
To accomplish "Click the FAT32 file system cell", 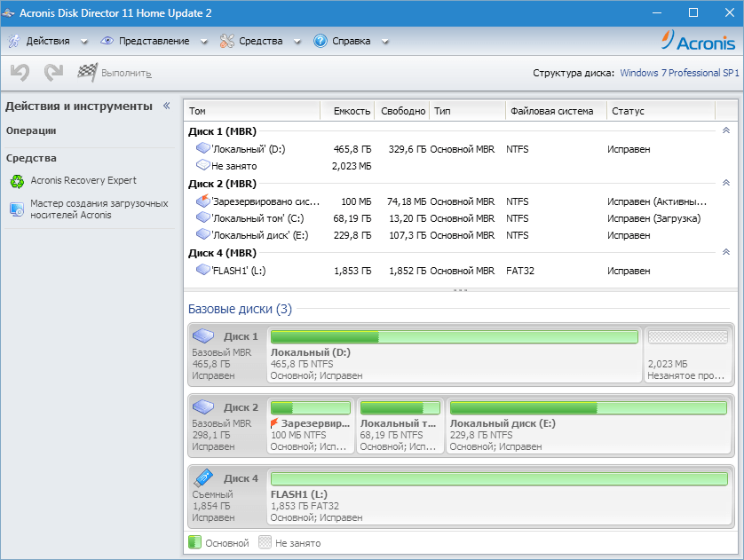I will coord(520,271).
